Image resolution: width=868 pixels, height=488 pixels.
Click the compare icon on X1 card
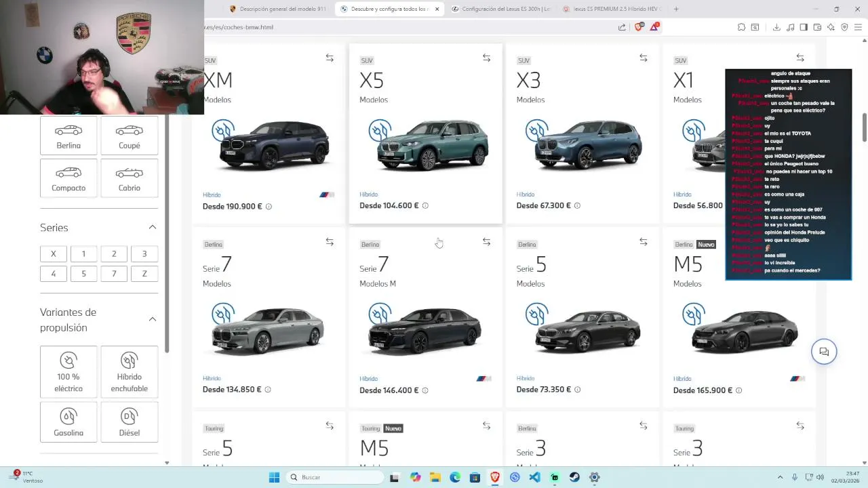(800, 58)
